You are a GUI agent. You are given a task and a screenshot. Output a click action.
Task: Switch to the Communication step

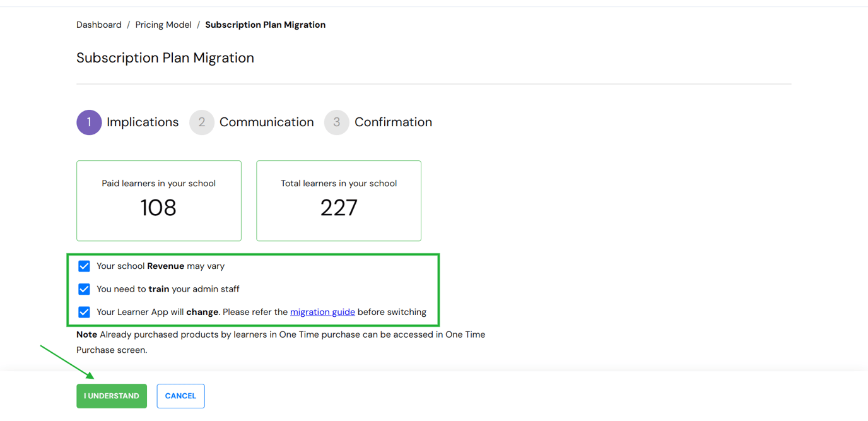tap(266, 122)
